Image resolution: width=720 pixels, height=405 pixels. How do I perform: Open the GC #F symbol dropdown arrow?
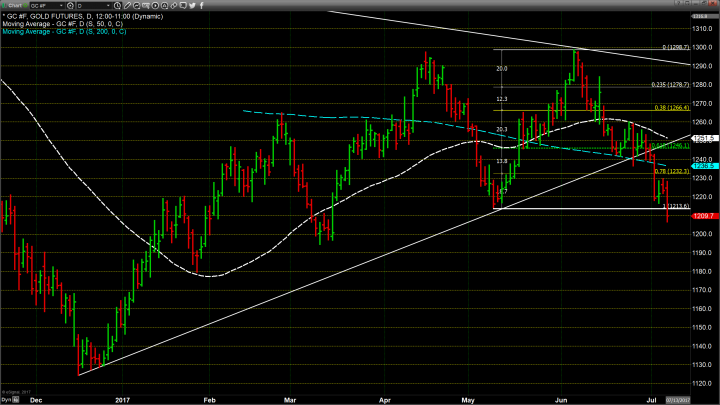coord(61,5)
